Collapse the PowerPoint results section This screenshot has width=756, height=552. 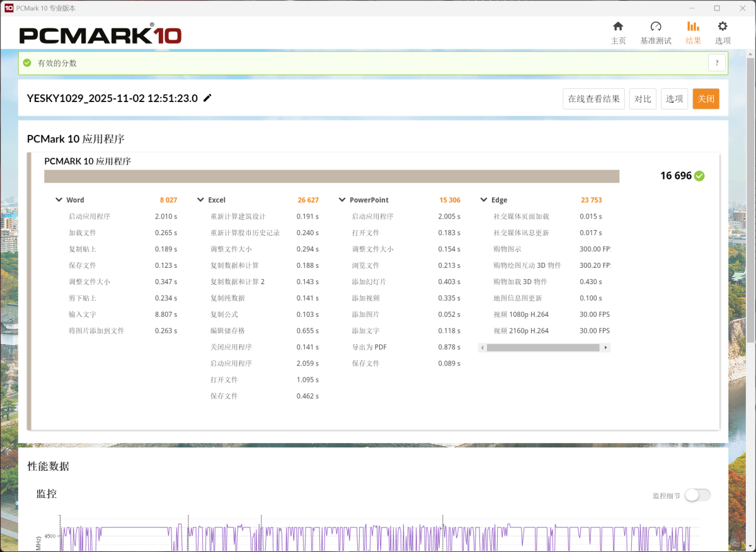tap(343, 200)
